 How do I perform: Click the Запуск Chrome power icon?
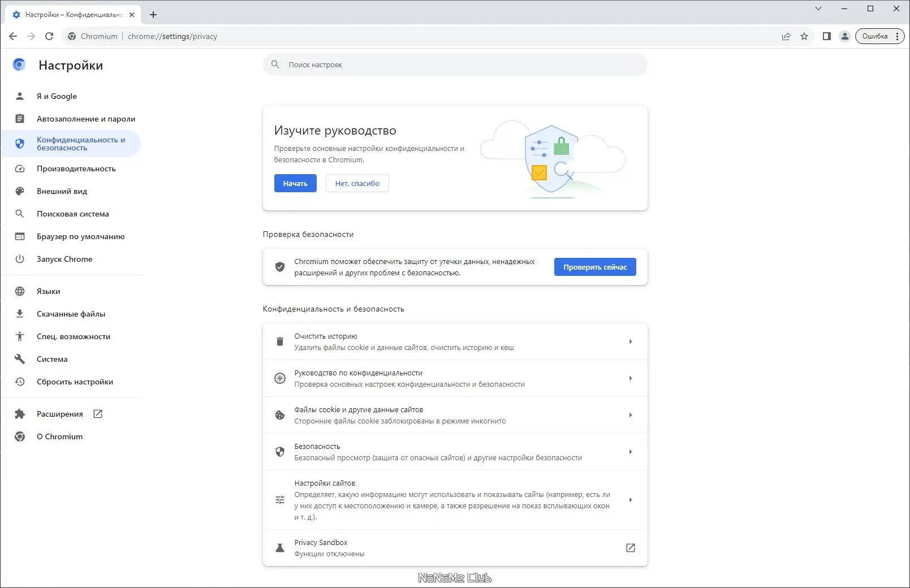point(20,259)
